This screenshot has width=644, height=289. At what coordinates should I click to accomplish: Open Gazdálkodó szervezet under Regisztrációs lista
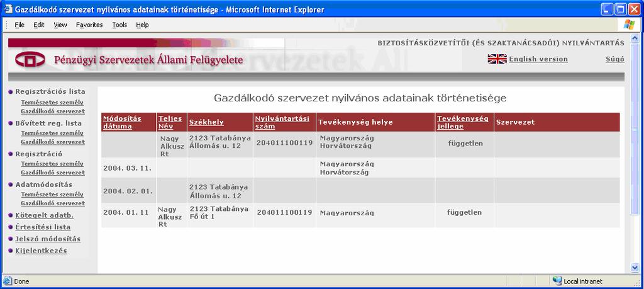[x=53, y=111]
